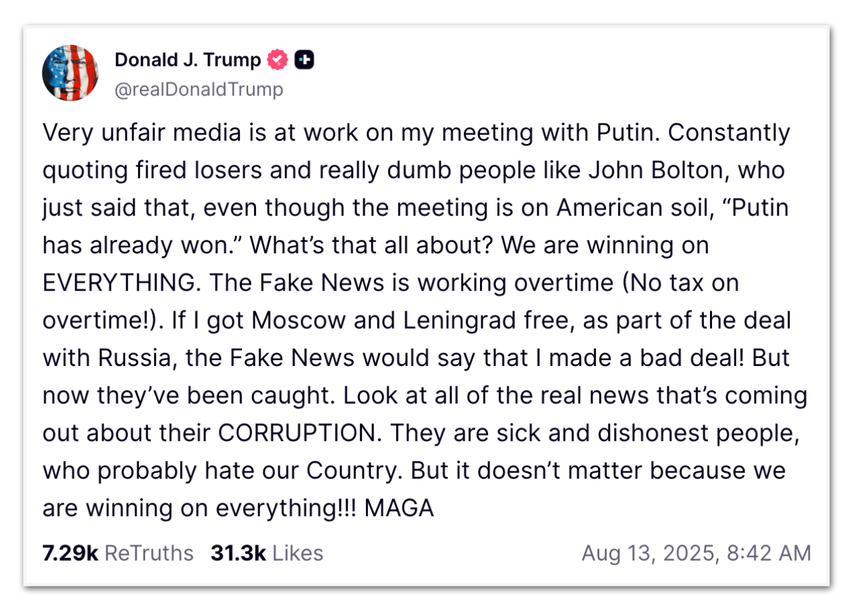The image size is (852, 616).
Task: Open Donald J. Trump's profile avatar
Action: click(70, 73)
